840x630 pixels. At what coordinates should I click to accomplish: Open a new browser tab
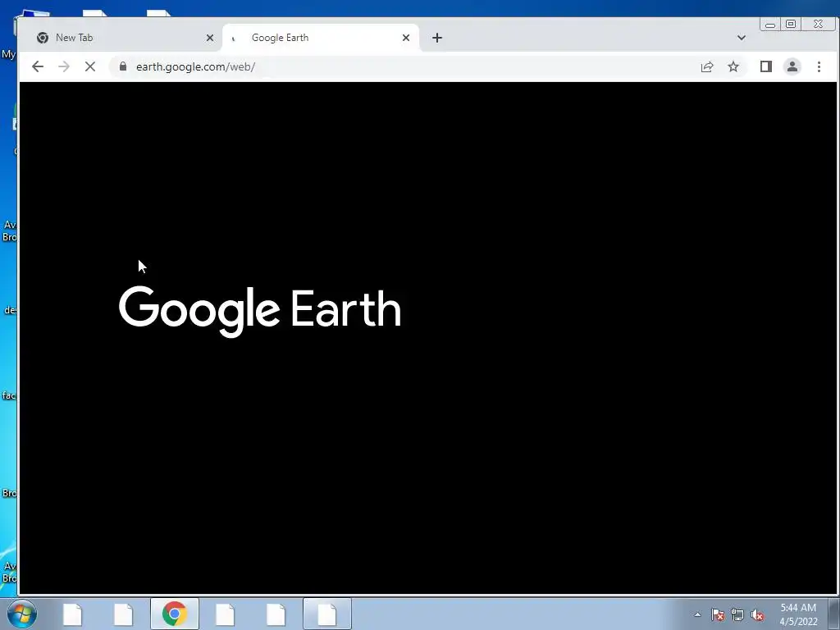tap(437, 38)
